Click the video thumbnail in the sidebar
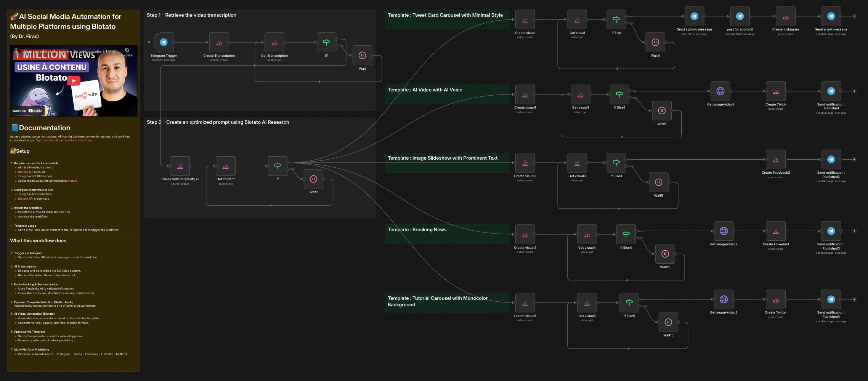868x381 pixels. (73, 81)
